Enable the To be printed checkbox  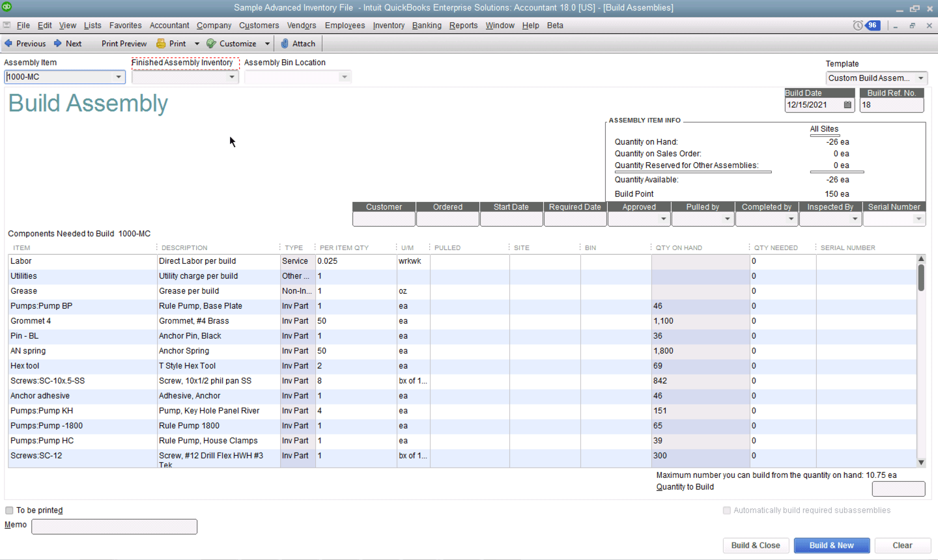[9, 511]
